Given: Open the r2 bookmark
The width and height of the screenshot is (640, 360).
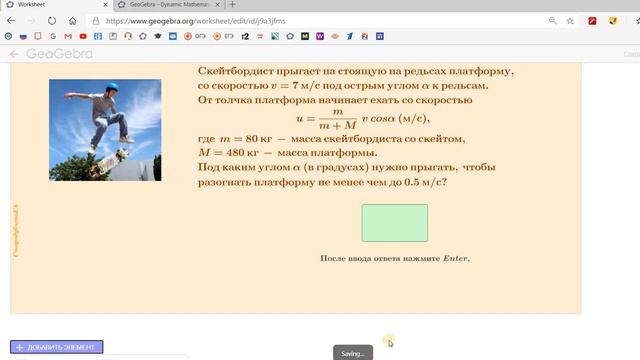Looking at the screenshot, I should click(x=245, y=36).
